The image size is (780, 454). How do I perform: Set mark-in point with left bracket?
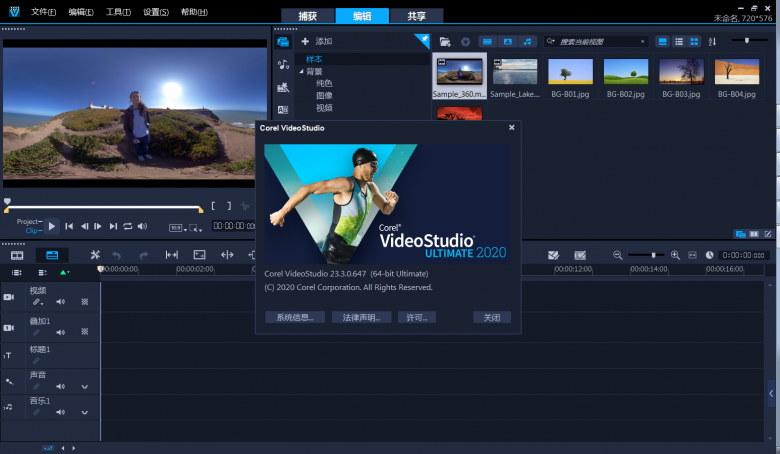pos(213,206)
